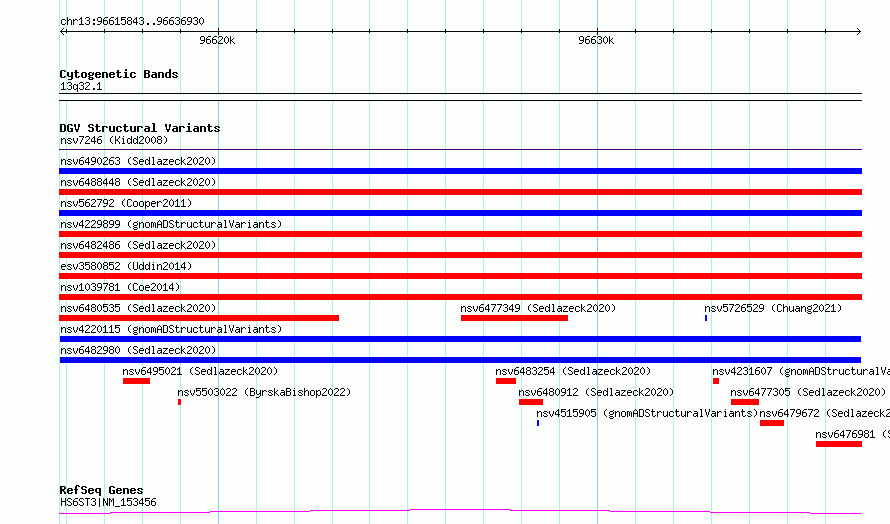Click the nsv7246 (Kidd2008) variant label

coord(114,140)
